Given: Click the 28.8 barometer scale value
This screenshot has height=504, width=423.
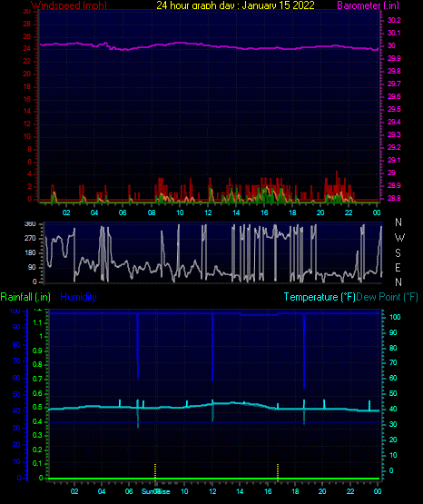Looking at the screenshot, I should pyautogui.click(x=394, y=198).
